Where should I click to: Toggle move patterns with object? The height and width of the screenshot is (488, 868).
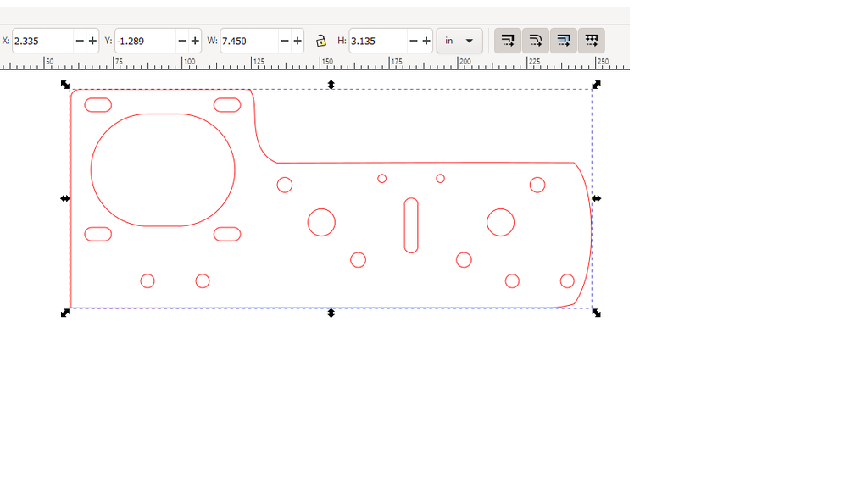(591, 41)
